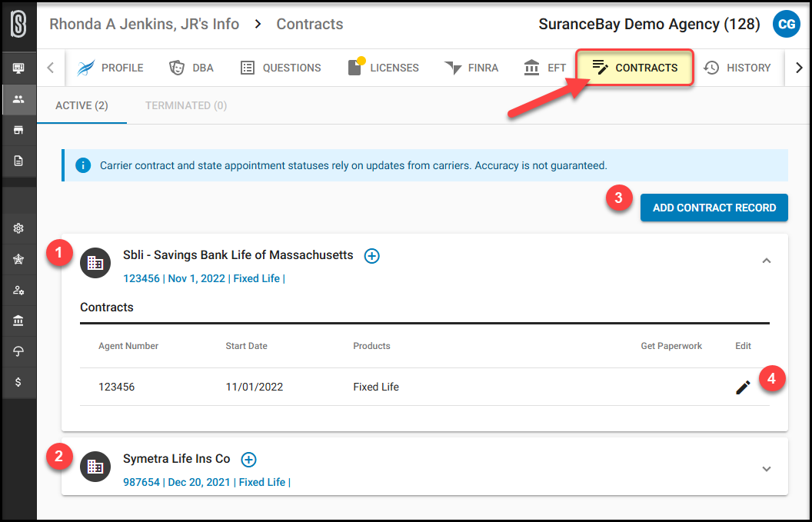This screenshot has width=812, height=522.
Task: Click the CG user avatar
Action: [786, 25]
